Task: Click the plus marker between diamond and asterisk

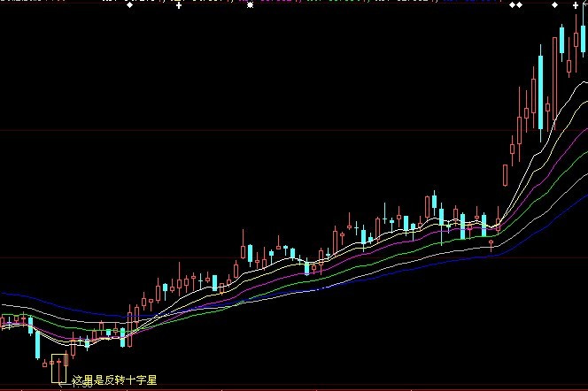Action: pos(179,5)
